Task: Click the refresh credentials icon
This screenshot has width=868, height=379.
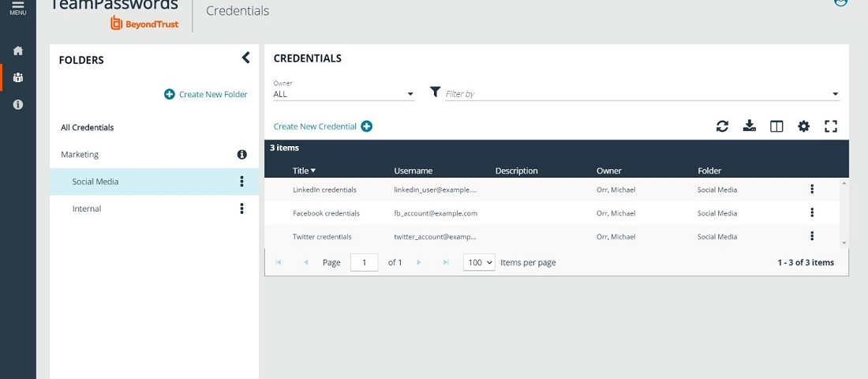Action: (x=722, y=126)
